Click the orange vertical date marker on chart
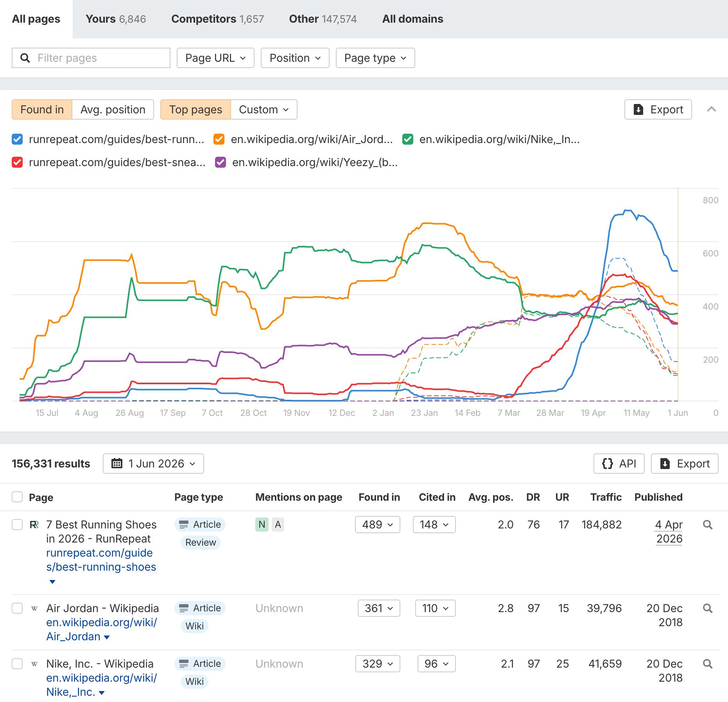This screenshot has height=702, width=728. (x=678, y=294)
